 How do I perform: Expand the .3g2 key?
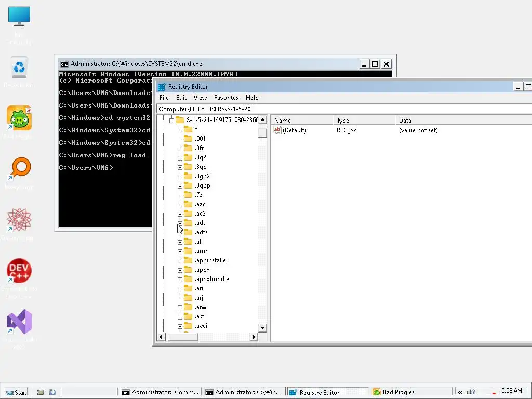click(180, 158)
